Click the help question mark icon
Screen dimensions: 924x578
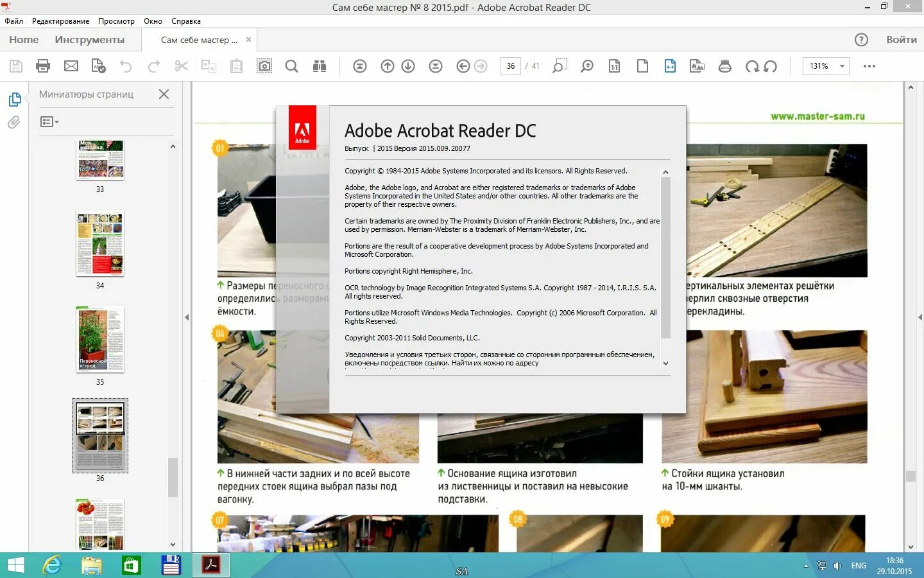pyautogui.click(x=861, y=40)
